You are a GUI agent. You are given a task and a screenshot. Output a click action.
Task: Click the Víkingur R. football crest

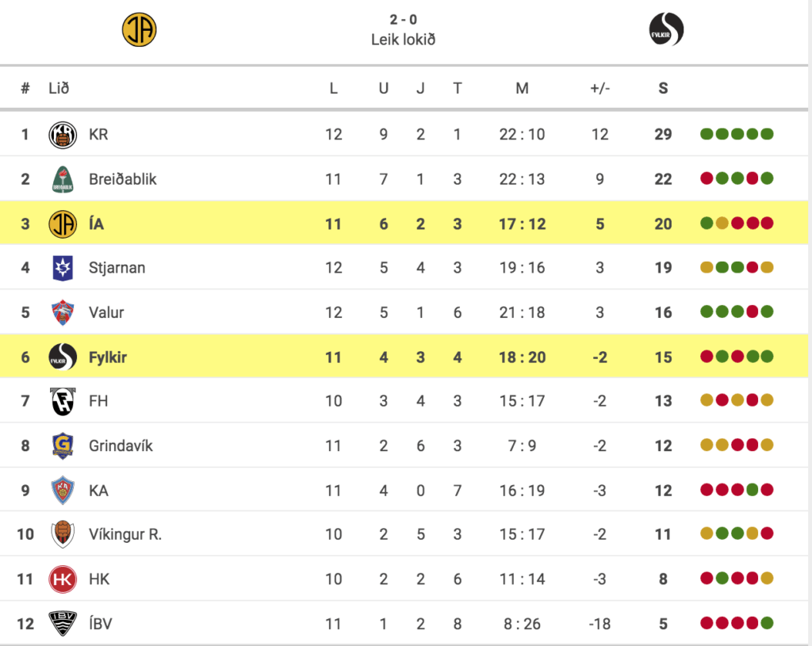click(63, 534)
